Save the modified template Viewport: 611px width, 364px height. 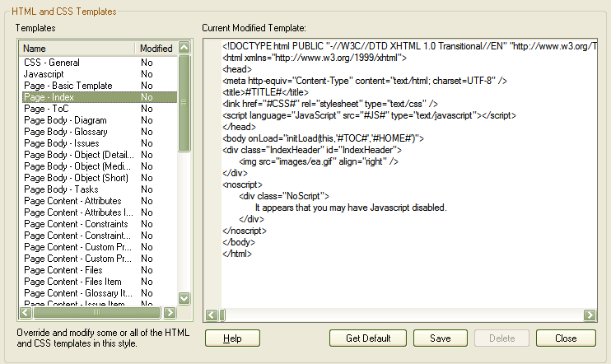[441, 338]
